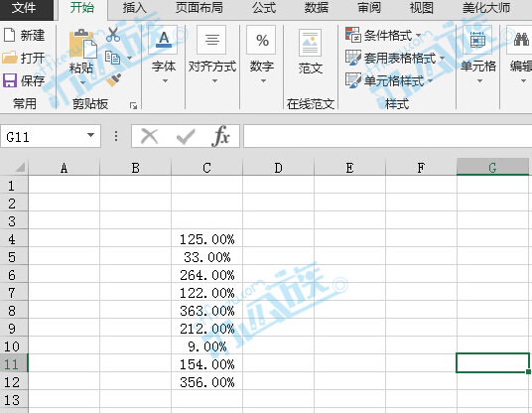Click the 保存 save icon
This screenshot has width=532, height=413.
(10, 80)
